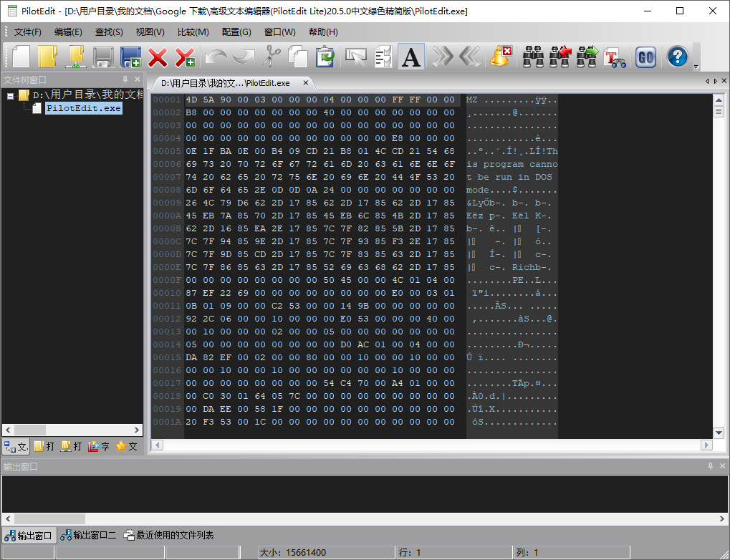Click the red X close file icon
Image resolution: width=730 pixels, height=560 pixels.
pyautogui.click(x=158, y=57)
